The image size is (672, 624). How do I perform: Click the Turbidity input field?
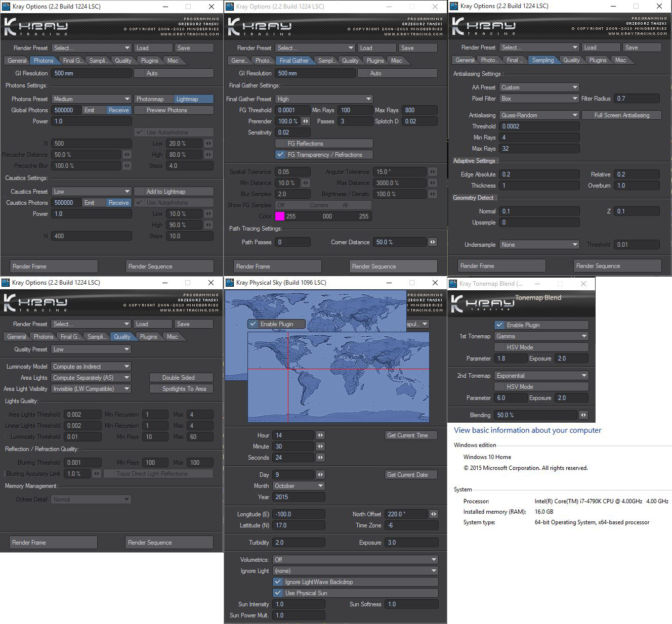click(x=299, y=543)
